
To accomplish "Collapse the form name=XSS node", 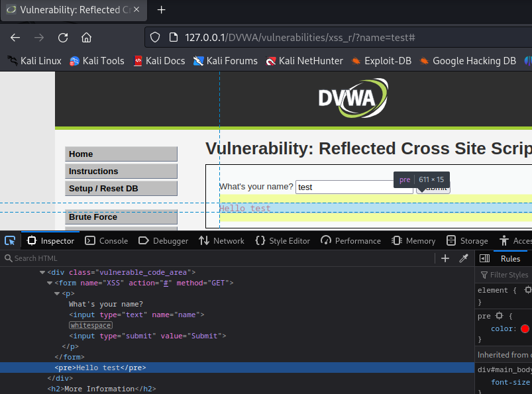I will coord(50,283).
